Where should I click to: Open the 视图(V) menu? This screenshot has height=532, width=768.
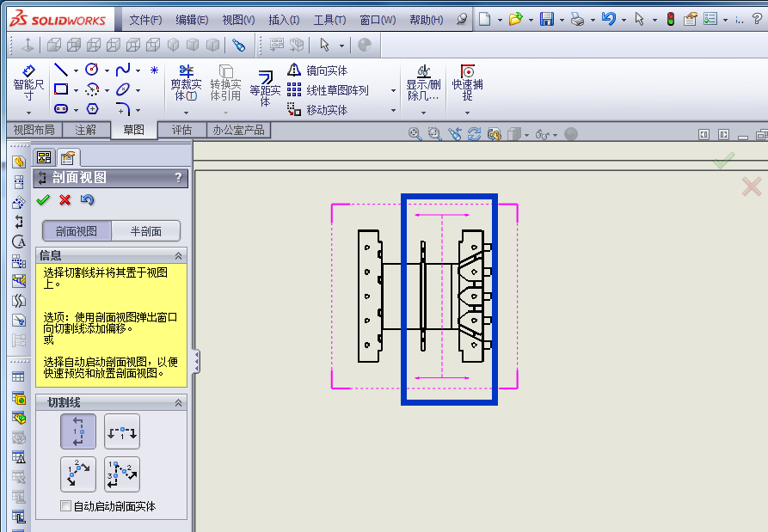tap(238, 20)
